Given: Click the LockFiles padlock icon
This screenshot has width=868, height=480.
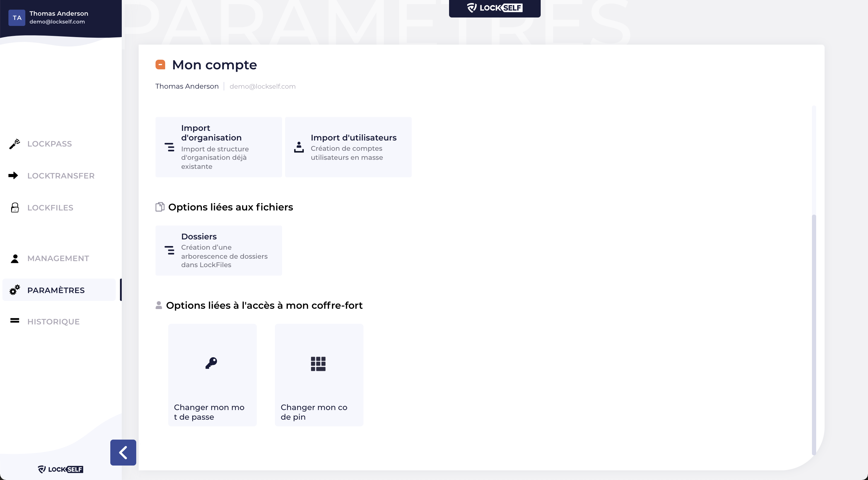Looking at the screenshot, I should (x=15, y=208).
